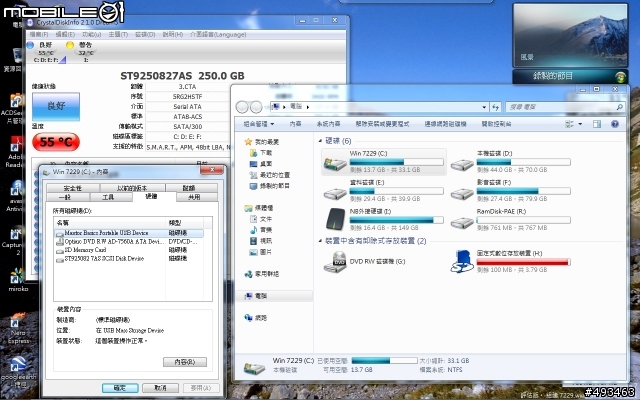Screen dimensions: 640x400
Task: Open the avast Antivirus desktop shortcut
Action: [15, 196]
